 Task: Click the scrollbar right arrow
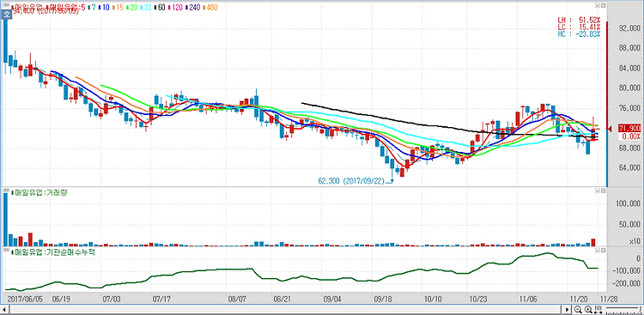pyautogui.click(x=567, y=309)
